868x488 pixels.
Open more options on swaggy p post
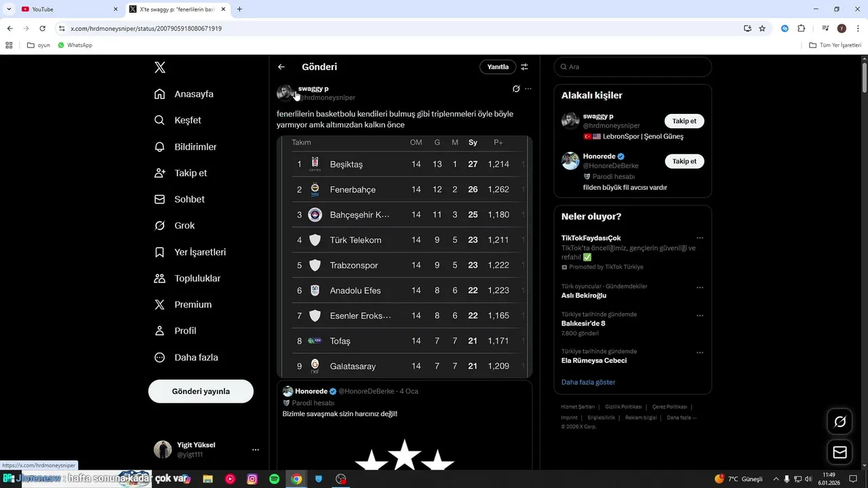coord(528,89)
